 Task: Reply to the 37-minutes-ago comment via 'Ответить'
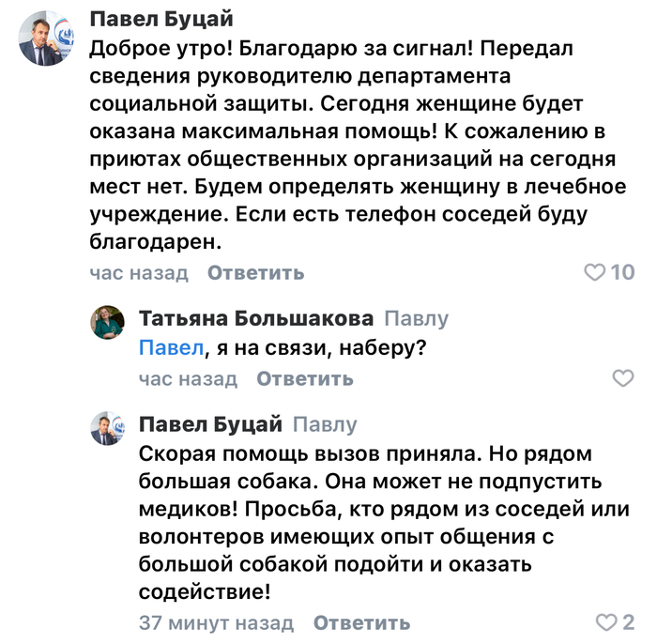point(361,623)
